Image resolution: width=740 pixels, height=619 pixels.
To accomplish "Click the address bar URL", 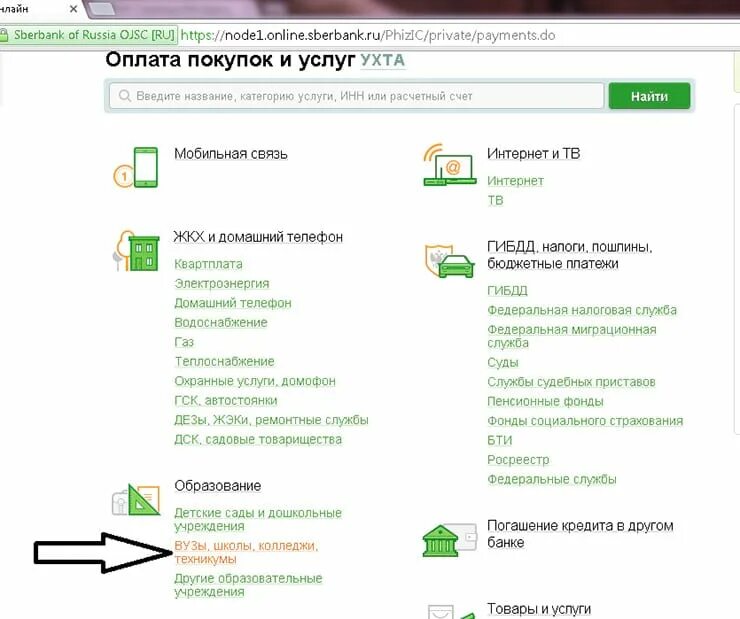I will 368,35.
